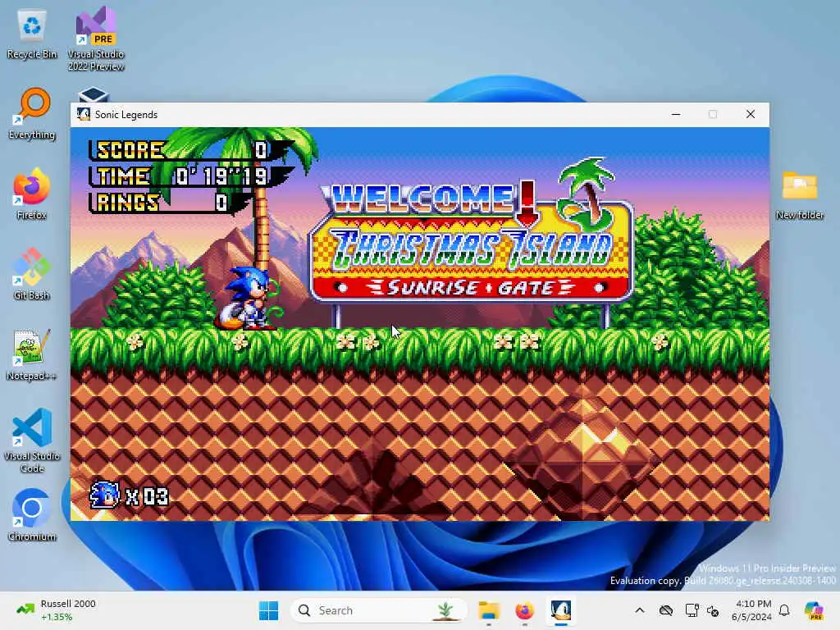Click the Sonic lives counter icon
The height and width of the screenshot is (630, 840).
click(104, 495)
